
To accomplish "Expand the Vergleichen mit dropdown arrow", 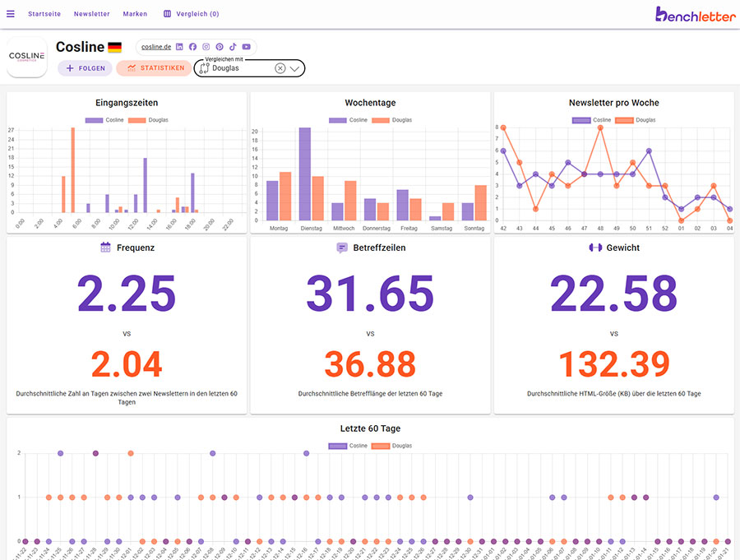I will pyautogui.click(x=294, y=68).
